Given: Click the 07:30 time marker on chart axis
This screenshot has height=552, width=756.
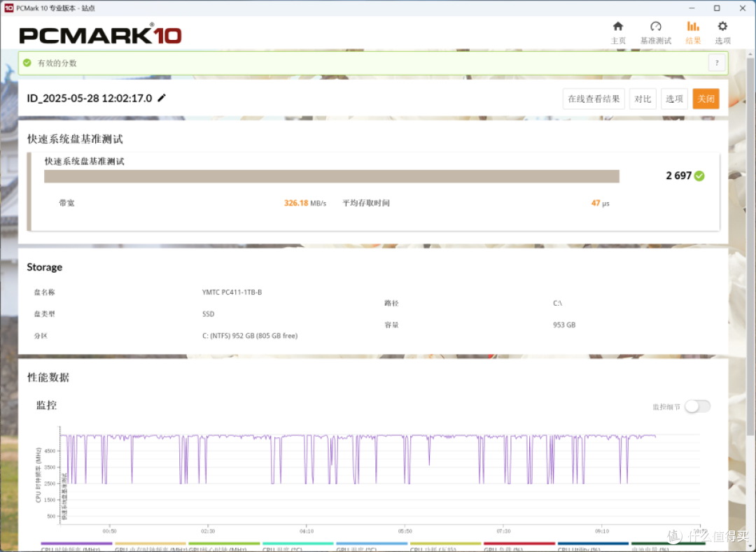Looking at the screenshot, I should tap(503, 531).
